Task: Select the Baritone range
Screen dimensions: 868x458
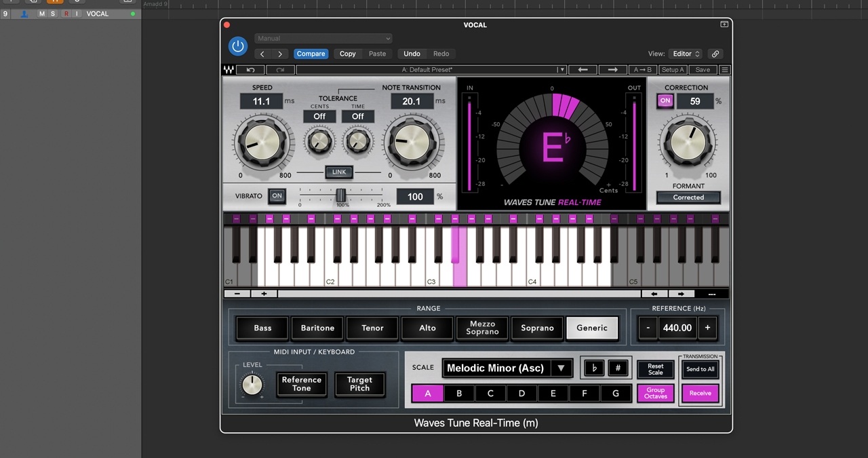Action: 317,328
